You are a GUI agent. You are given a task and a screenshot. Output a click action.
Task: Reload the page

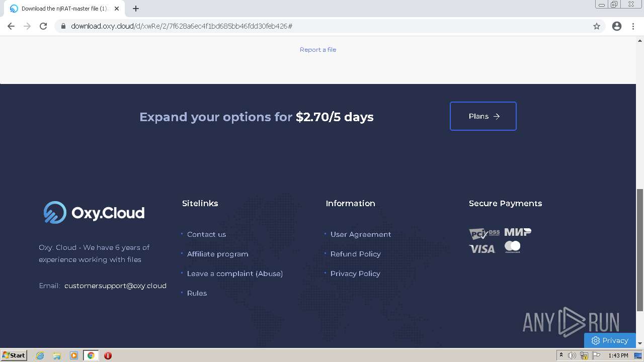point(43,26)
